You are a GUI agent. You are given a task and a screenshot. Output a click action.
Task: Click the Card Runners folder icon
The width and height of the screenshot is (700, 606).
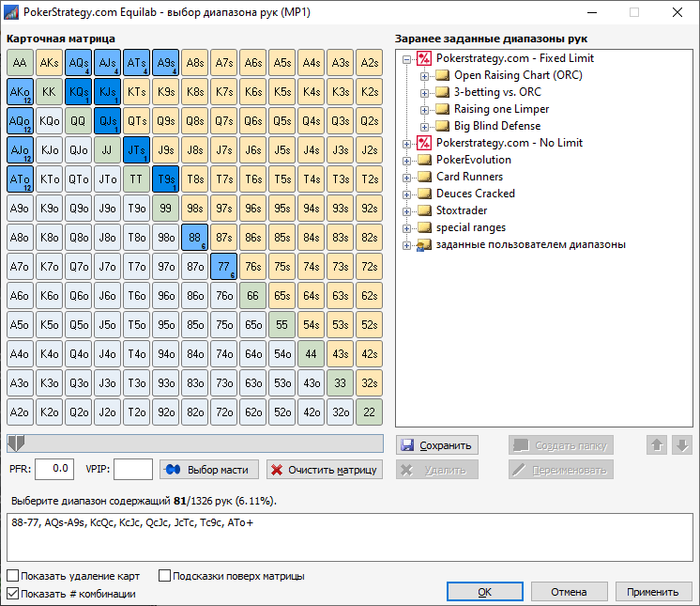(x=424, y=177)
